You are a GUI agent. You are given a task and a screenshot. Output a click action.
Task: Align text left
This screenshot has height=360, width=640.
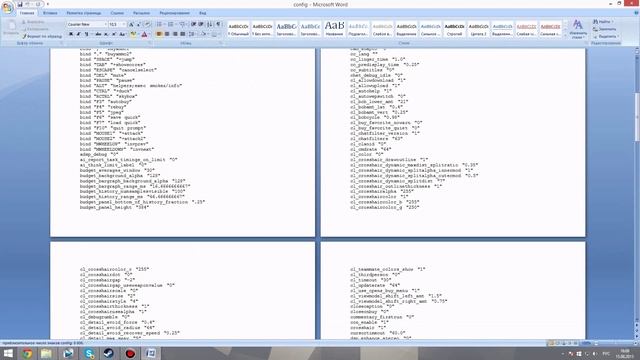(159, 34)
